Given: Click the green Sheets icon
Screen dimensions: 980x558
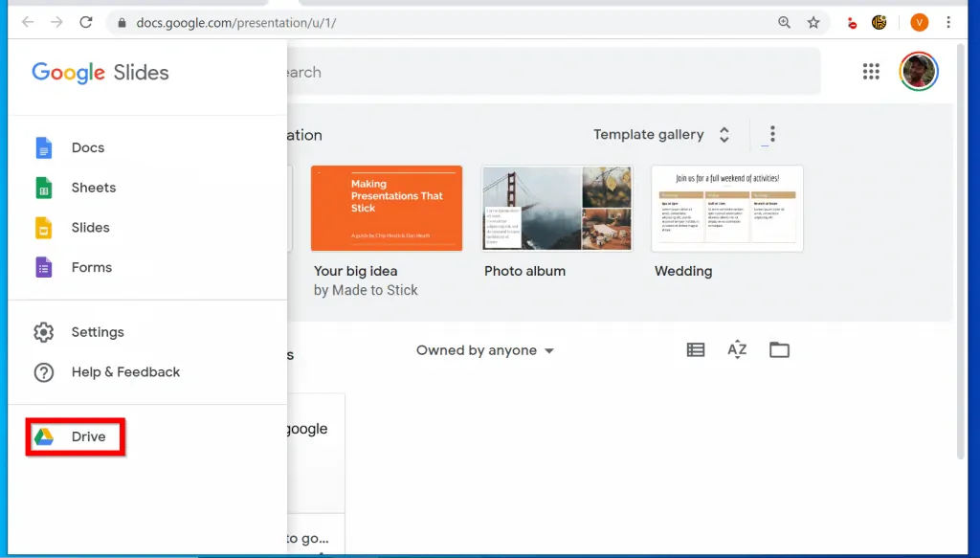Looking at the screenshot, I should tap(44, 189).
